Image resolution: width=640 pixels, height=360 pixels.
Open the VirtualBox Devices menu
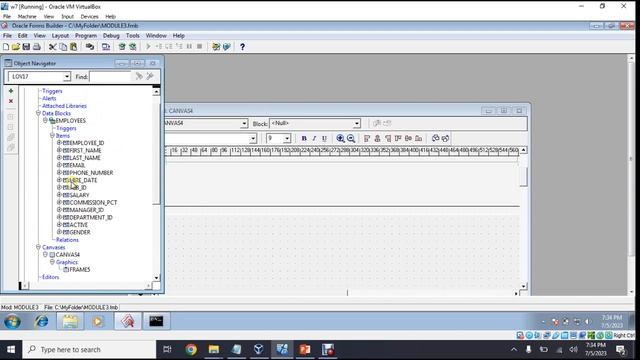89,16
